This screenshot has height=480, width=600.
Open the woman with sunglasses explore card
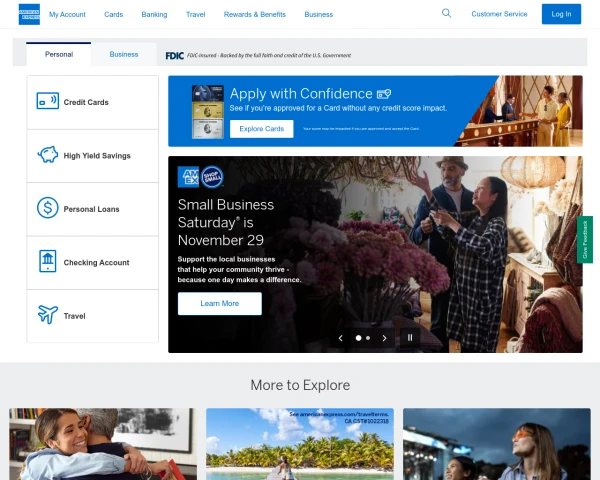[497, 444]
